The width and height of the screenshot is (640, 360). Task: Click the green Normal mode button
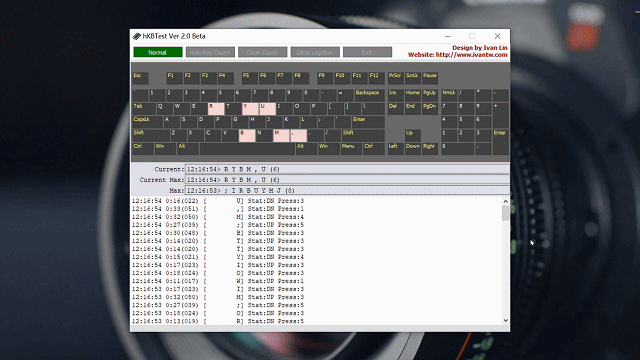158,52
